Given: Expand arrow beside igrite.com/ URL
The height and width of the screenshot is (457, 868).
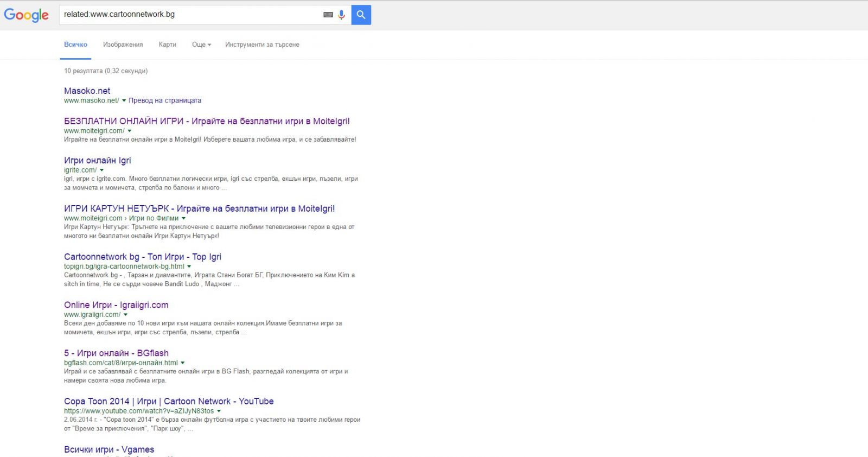Looking at the screenshot, I should click(101, 170).
